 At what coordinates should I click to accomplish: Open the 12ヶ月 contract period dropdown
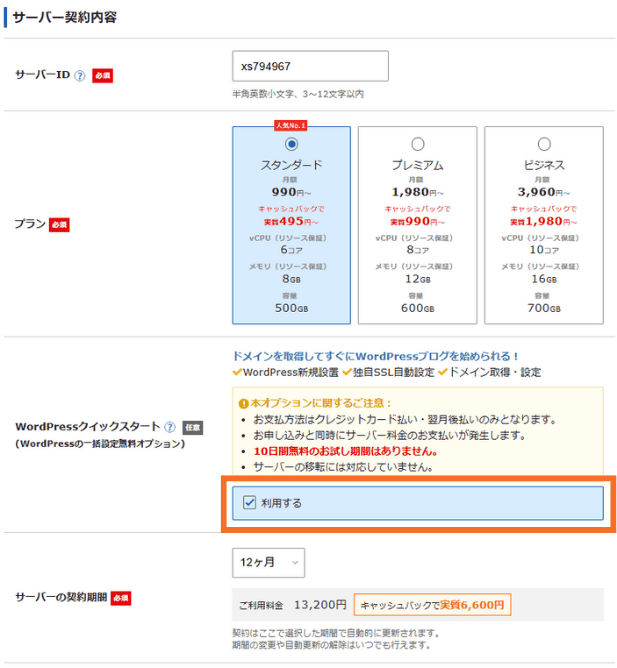click(x=268, y=563)
